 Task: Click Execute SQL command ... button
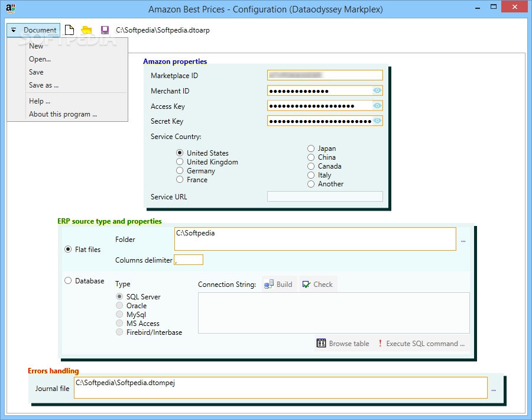(421, 343)
